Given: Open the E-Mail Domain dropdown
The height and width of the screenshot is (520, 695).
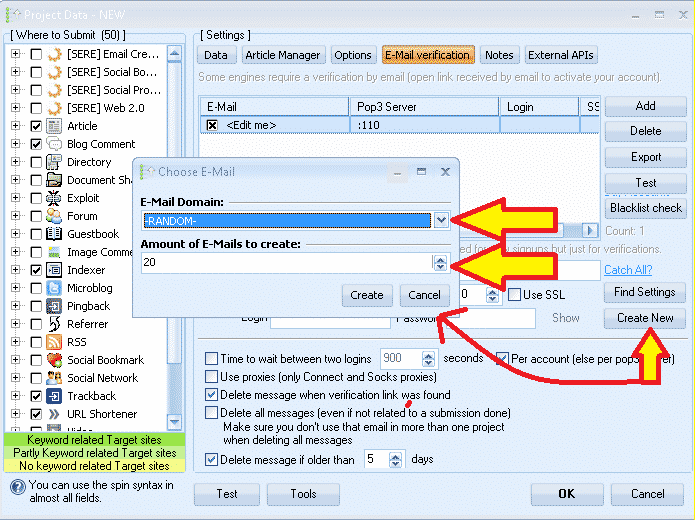Looking at the screenshot, I should pos(441,220).
